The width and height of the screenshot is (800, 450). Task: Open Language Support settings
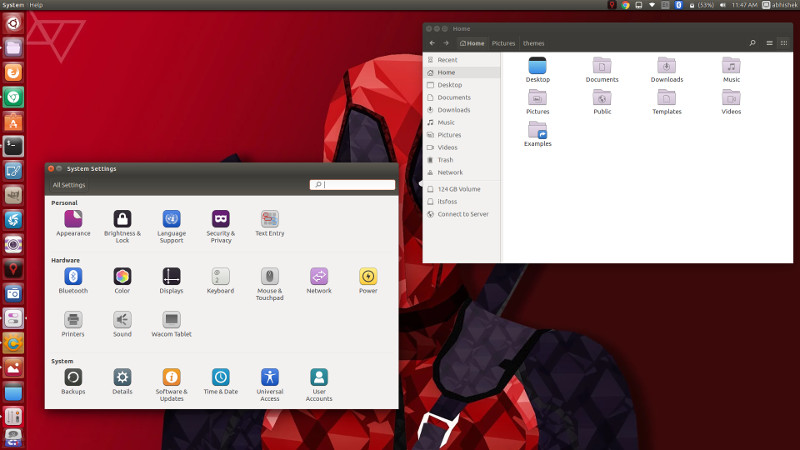pyautogui.click(x=171, y=227)
